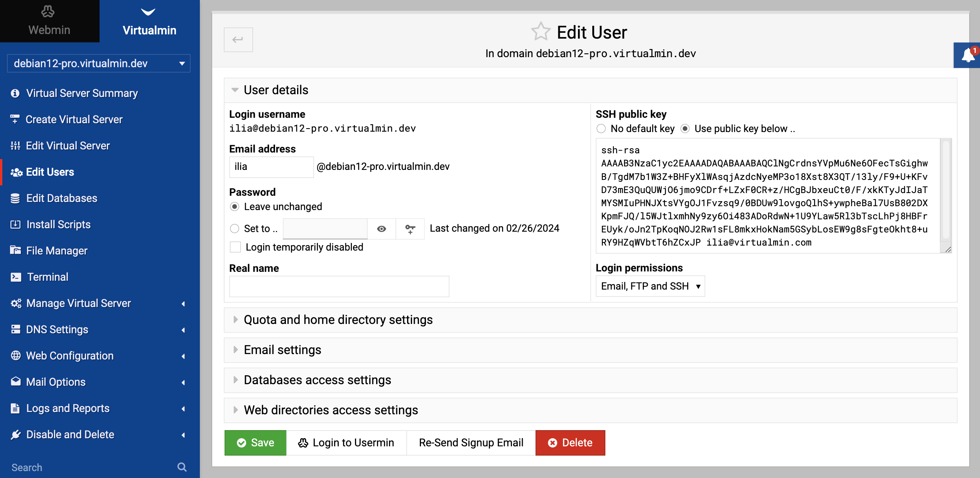The image size is (980, 478).
Task: Click the Real name input field
Action: click(339, 286)
